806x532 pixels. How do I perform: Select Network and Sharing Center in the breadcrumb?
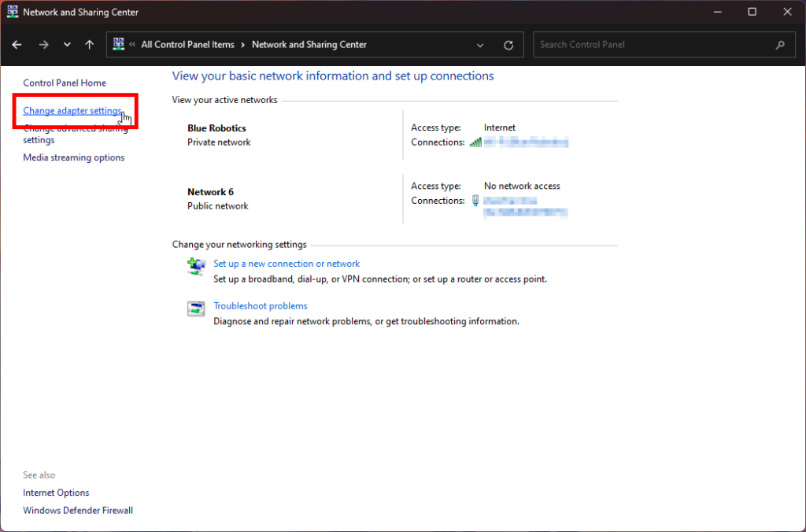click(309, 45)
